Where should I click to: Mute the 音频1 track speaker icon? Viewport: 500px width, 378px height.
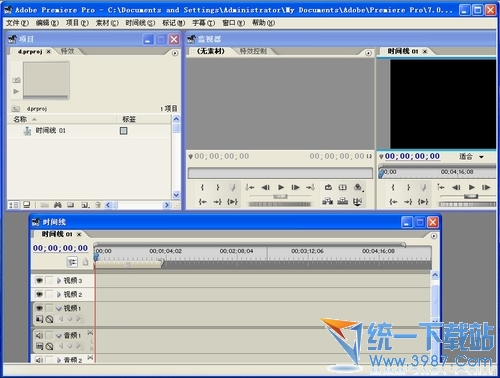click(x=39, y=335)
